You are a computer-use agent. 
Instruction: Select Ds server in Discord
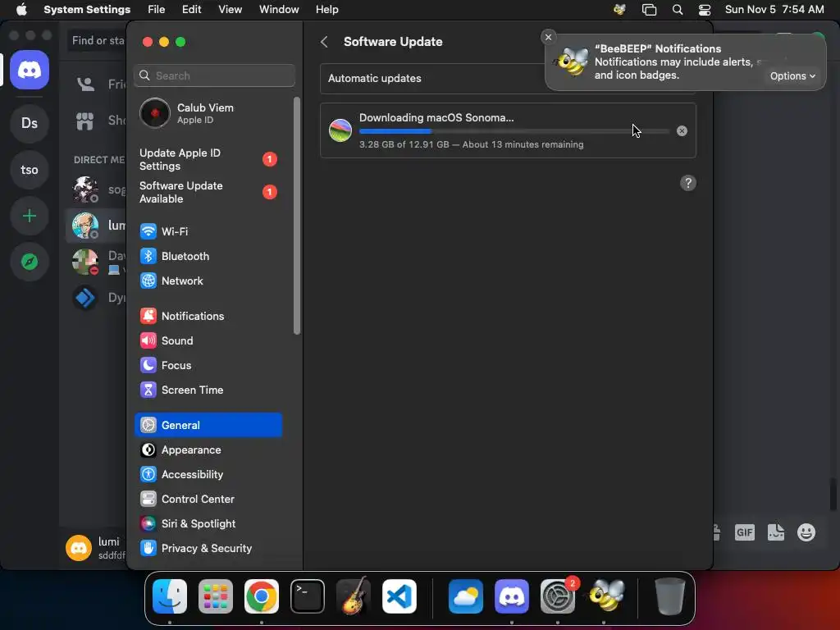click(x=30, y=123)
